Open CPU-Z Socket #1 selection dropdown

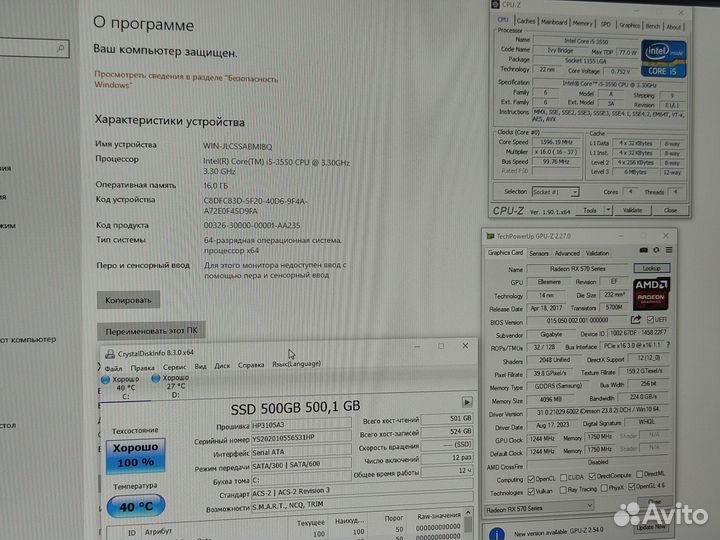tap(556, 192)
